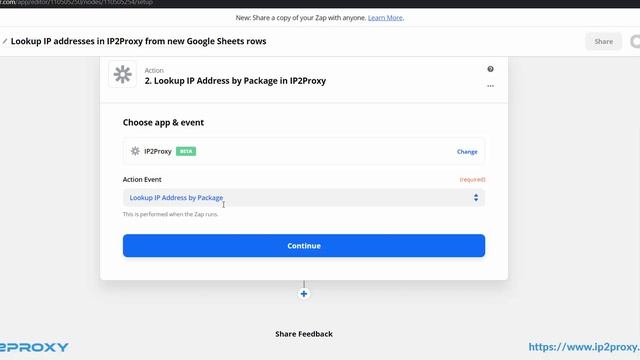This screenshot has height=360, width=640.
Task: Click the Zap title text
Action: (138, 41)
